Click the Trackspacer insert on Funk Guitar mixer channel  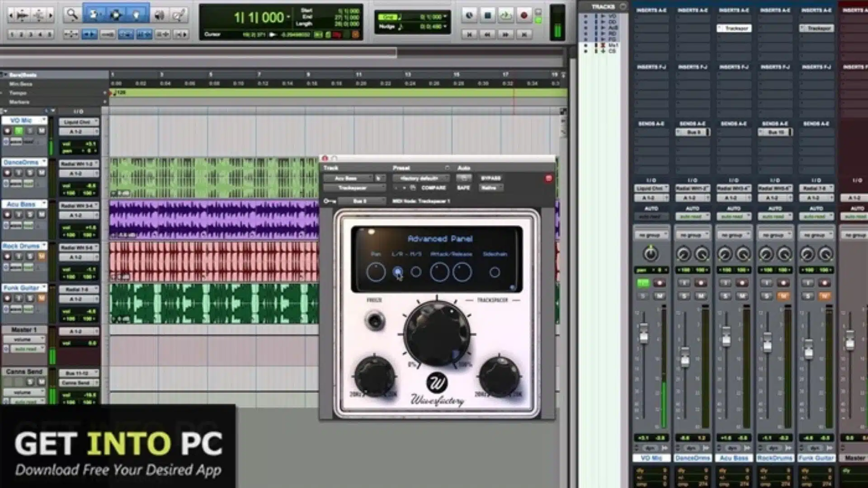817,28
